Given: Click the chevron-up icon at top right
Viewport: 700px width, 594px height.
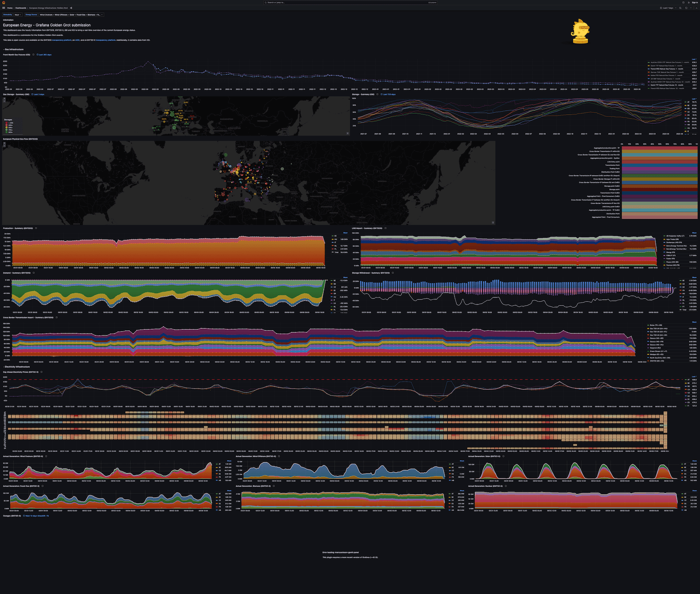Looking at the screenshot, I should pos(696,8).
